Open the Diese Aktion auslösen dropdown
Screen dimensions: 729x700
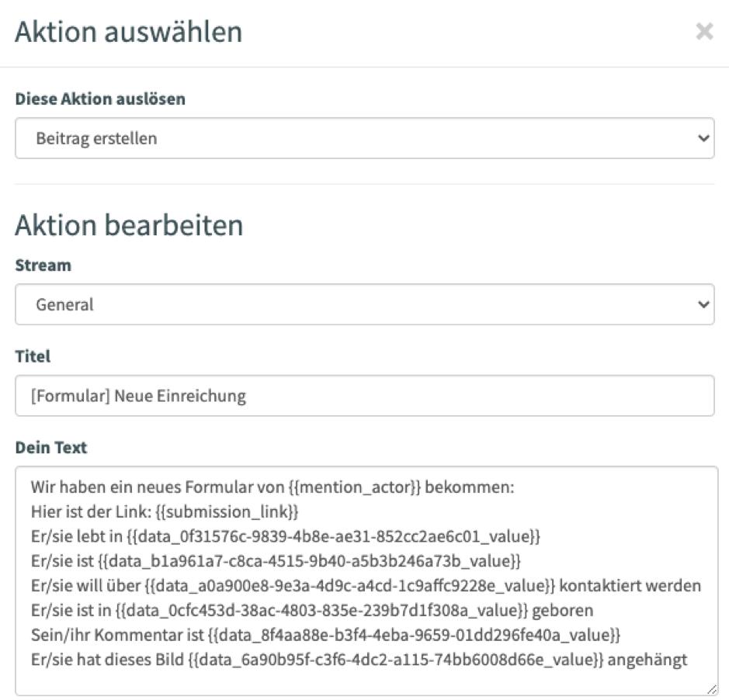365,138
